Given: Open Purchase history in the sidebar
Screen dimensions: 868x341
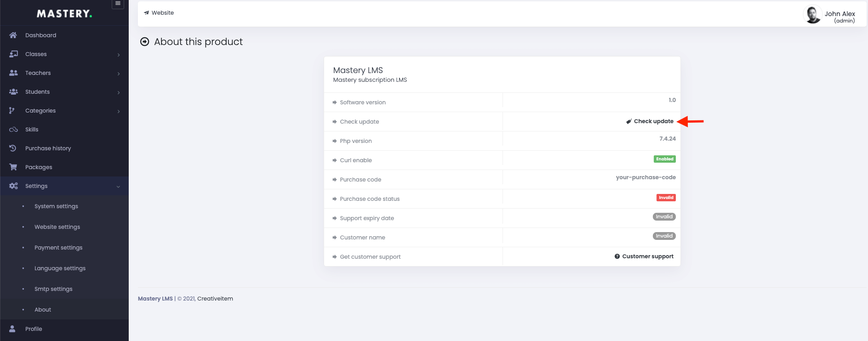Looking at the screenshot, I should tap(64, 148).
